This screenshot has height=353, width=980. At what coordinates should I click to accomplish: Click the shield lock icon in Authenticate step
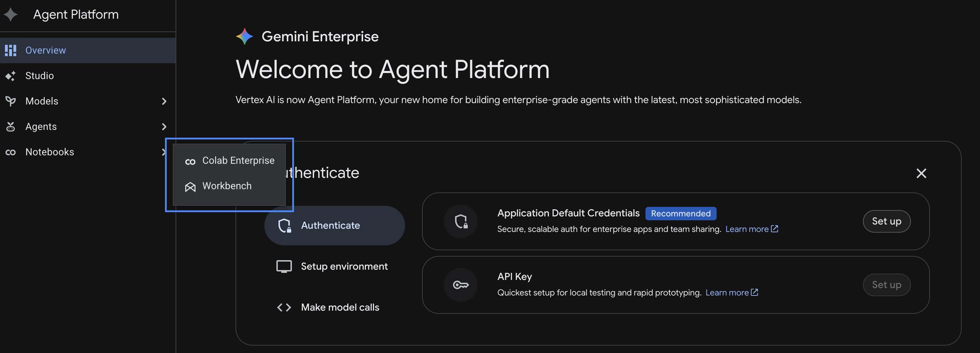point(284,226)
